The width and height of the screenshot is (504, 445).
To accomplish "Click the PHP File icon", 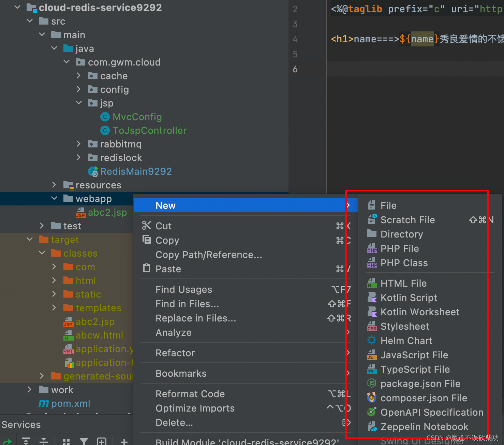I will 372,248.
